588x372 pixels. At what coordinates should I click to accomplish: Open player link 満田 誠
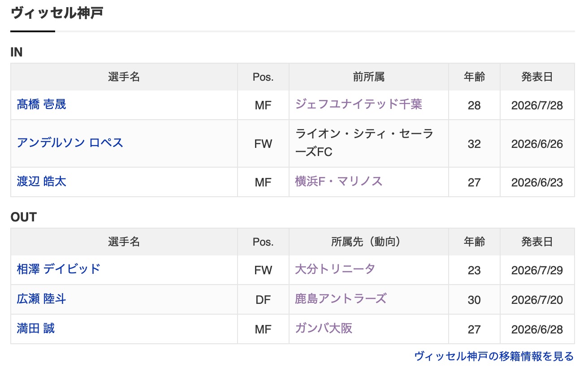[36, 329]
